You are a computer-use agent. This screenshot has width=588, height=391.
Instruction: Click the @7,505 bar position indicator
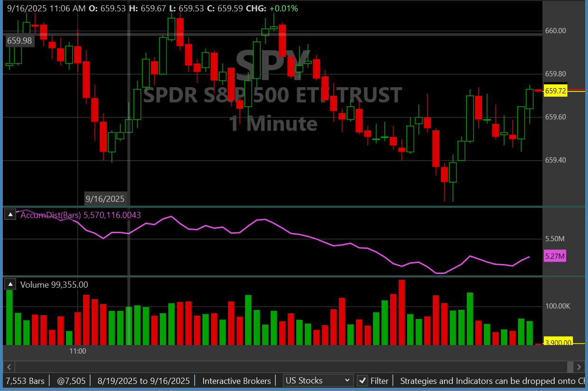point(71,381)
